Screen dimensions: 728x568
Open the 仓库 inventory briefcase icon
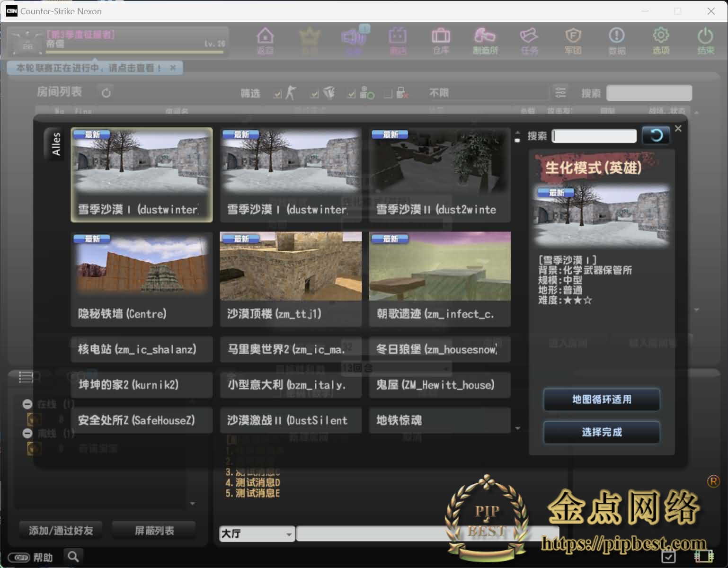coord(441,41)
